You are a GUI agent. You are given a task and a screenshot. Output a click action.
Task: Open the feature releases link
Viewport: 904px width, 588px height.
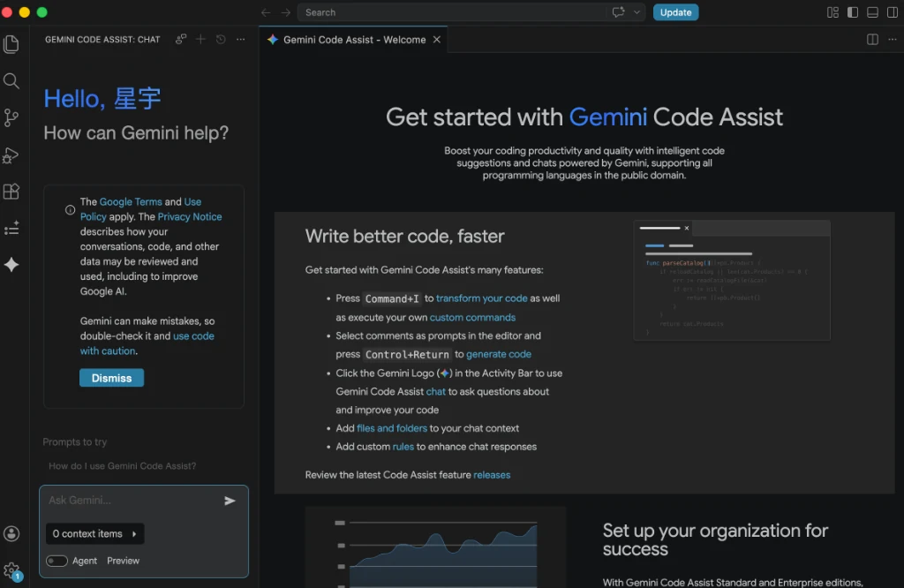[x=492, y=475]
